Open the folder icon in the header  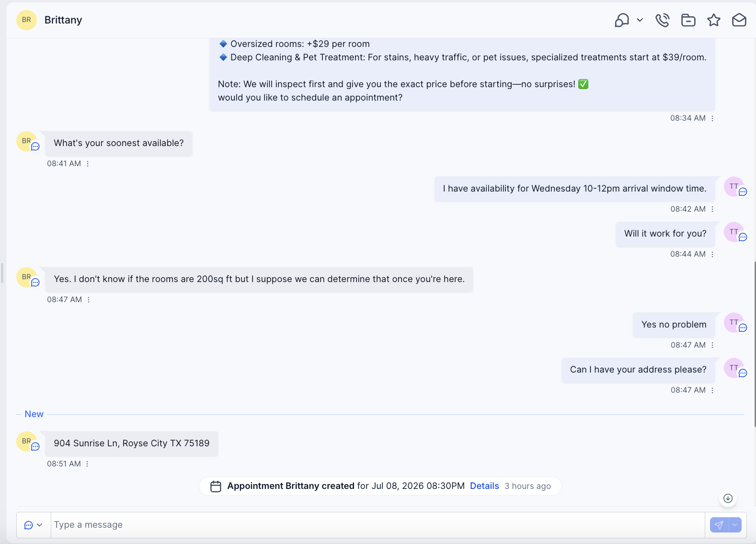tap(688, 20)
